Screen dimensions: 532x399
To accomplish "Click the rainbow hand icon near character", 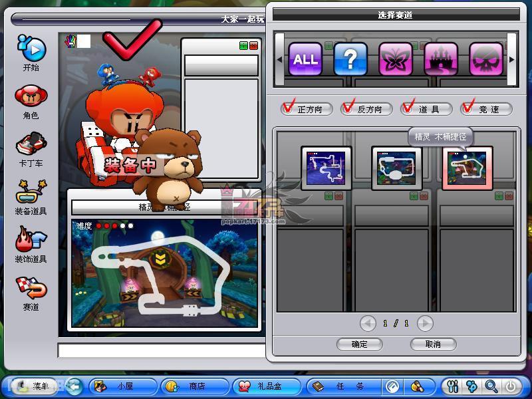I will tap(70, 41).
